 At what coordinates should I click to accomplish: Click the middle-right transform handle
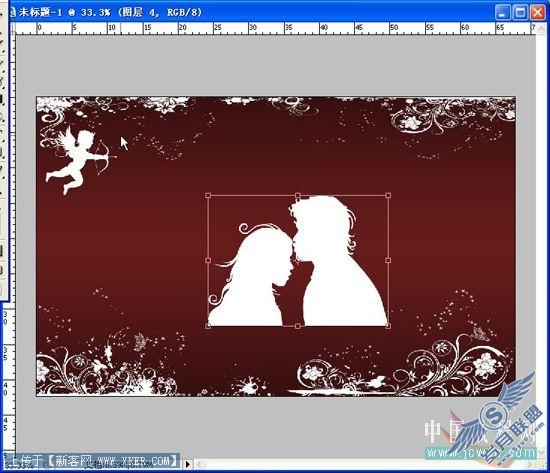388,260
